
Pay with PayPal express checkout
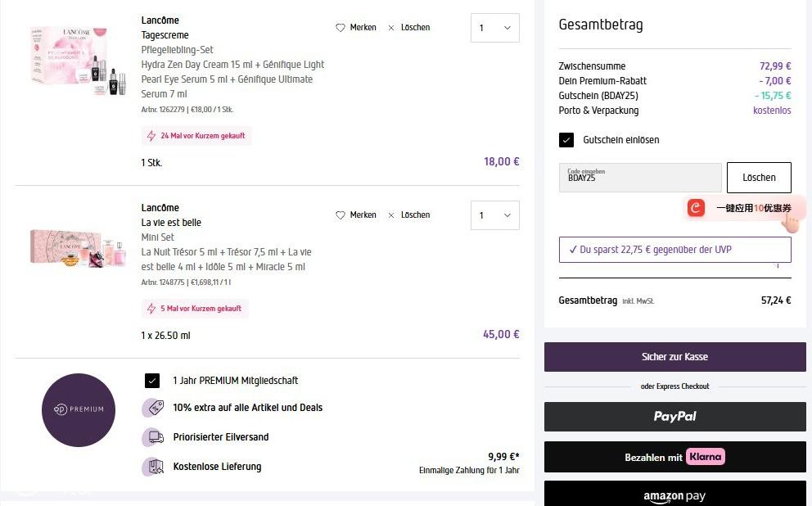(674, 417)
